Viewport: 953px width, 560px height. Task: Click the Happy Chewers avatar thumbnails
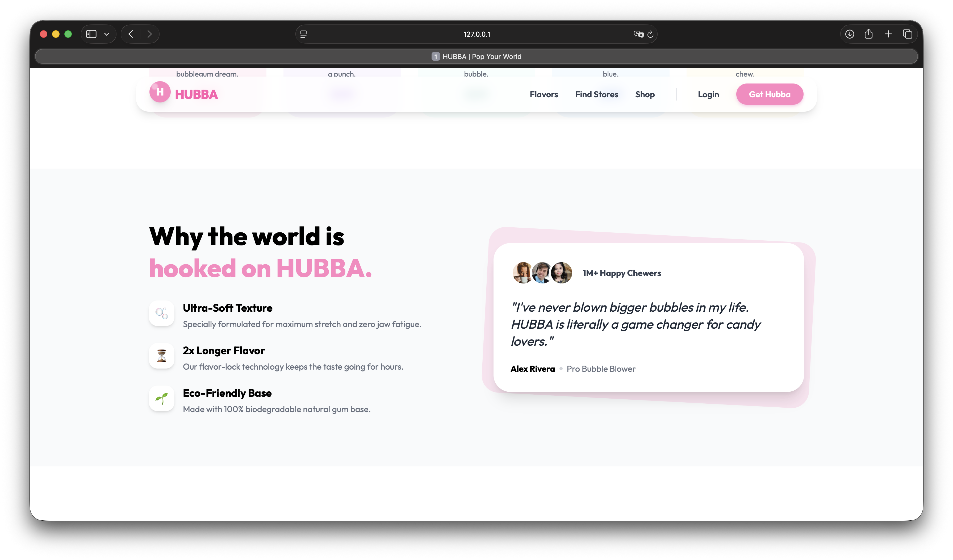point(542,273)
